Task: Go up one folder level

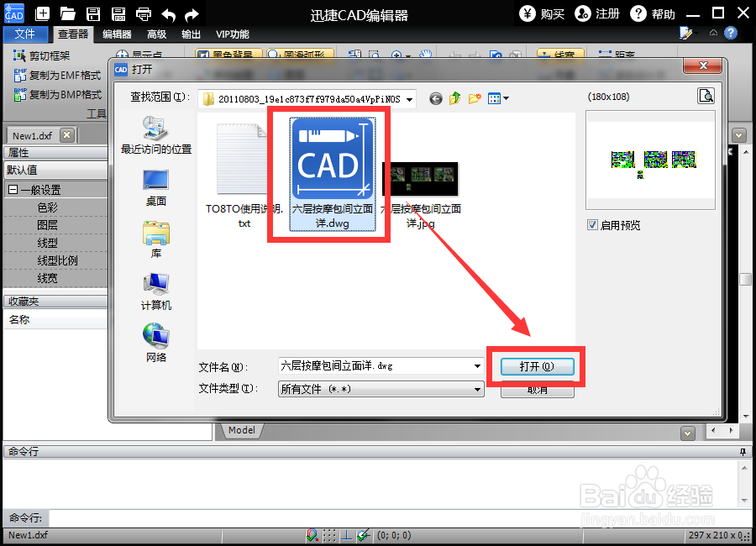Action: pyautogui.click(x=454, y=99)
